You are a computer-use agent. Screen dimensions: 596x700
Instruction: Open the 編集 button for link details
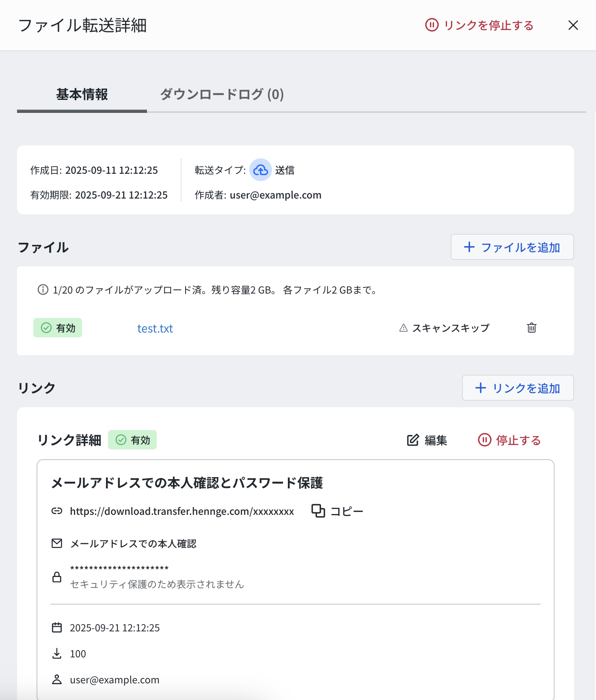427,440
